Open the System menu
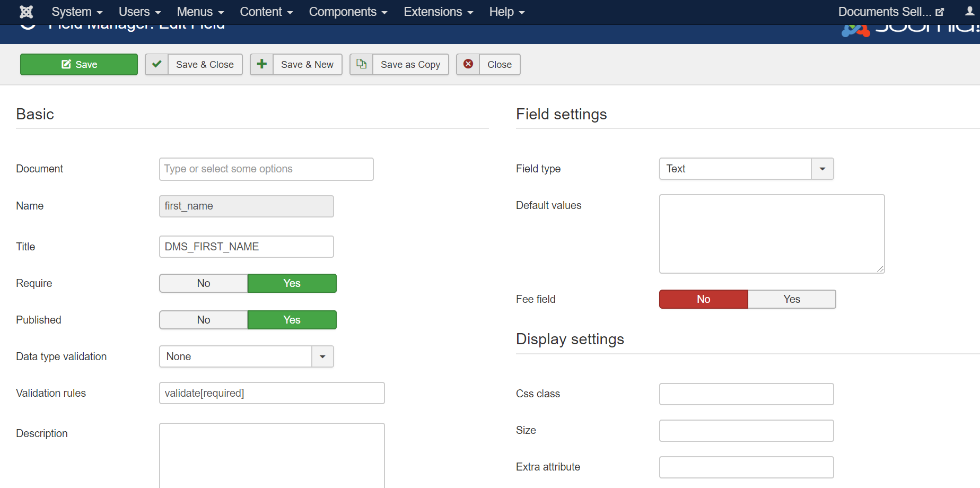 [x=77, y=12]
